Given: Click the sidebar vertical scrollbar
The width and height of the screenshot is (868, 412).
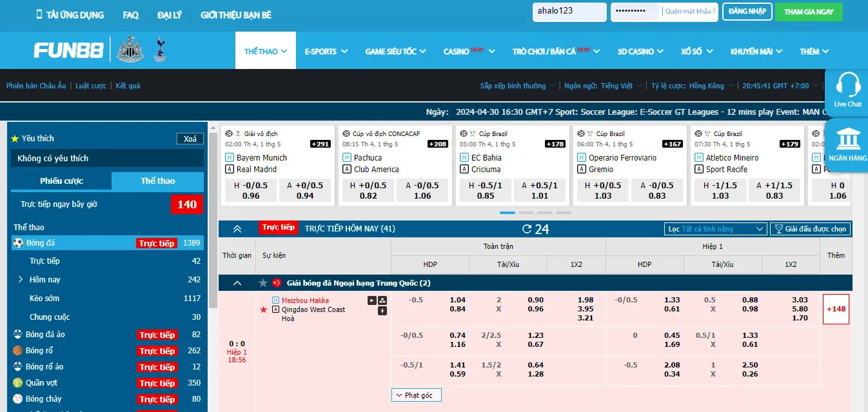Looking at the screenshot, I should (212, 219).
